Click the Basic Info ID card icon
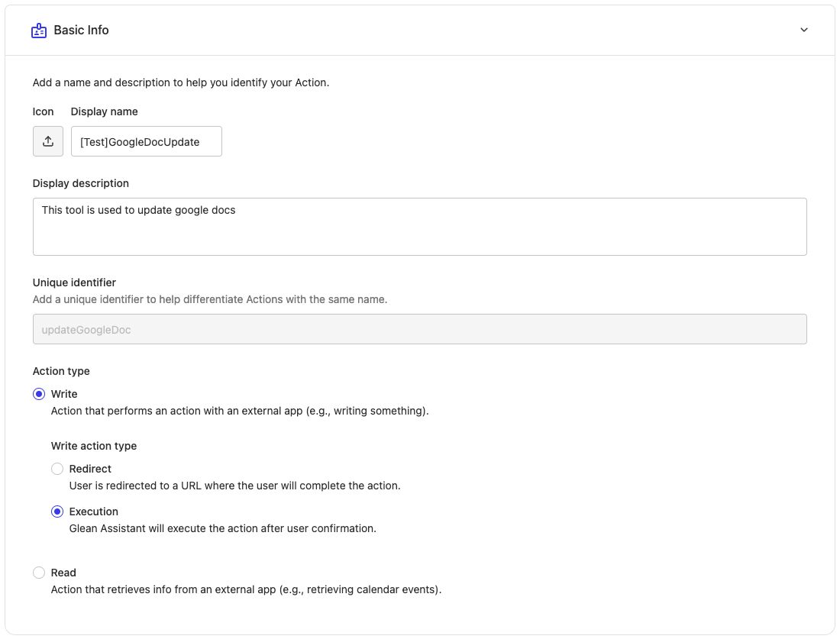 [x=39, y=31]
